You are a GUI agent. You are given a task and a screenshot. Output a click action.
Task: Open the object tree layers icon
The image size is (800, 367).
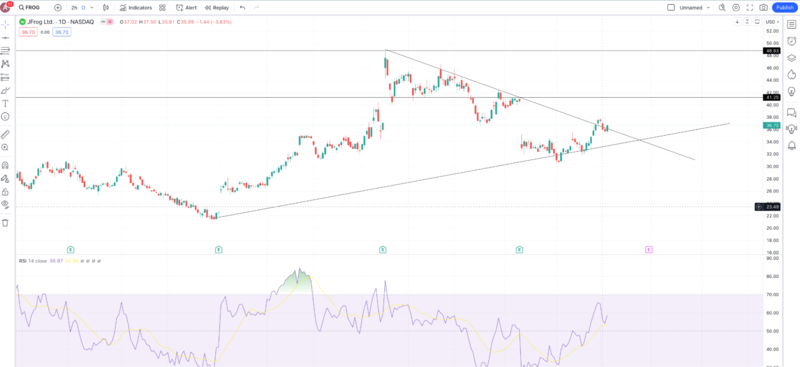pos(791,58)
